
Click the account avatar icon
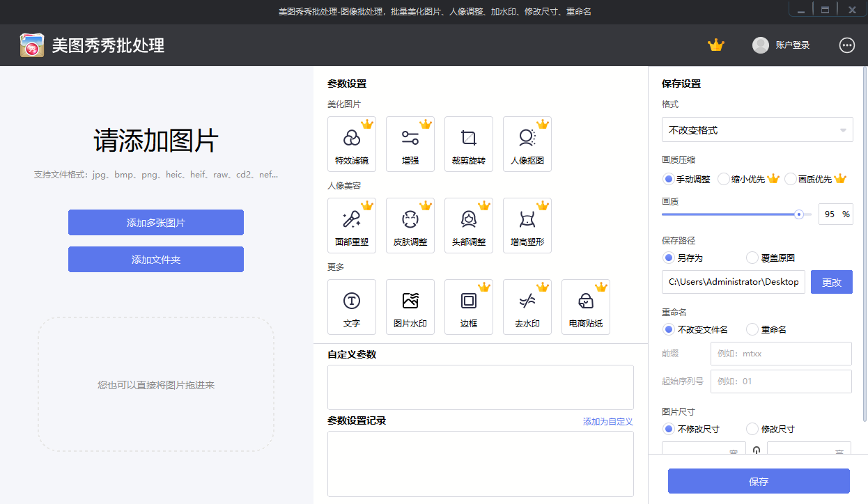pos(761,45)
